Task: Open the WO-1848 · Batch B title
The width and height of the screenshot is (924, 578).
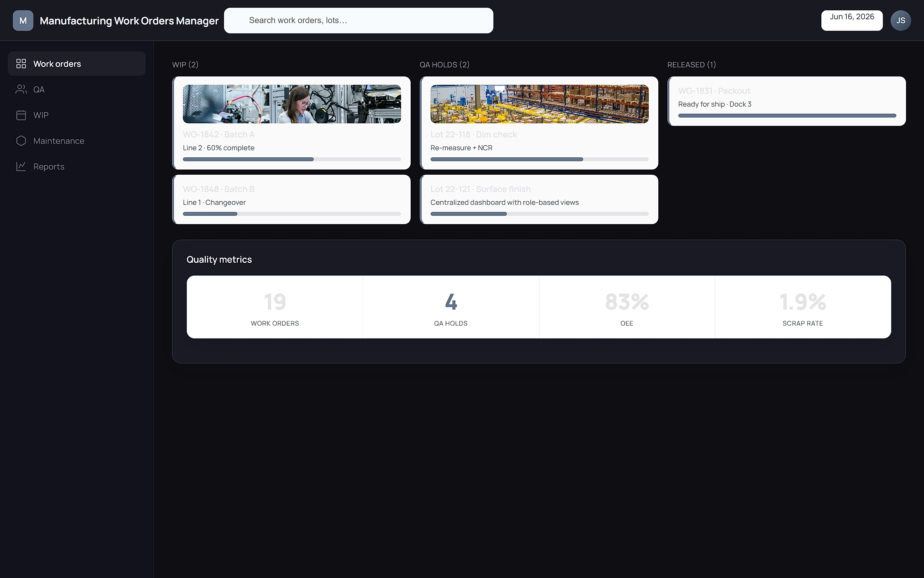Action: (218, 189)
